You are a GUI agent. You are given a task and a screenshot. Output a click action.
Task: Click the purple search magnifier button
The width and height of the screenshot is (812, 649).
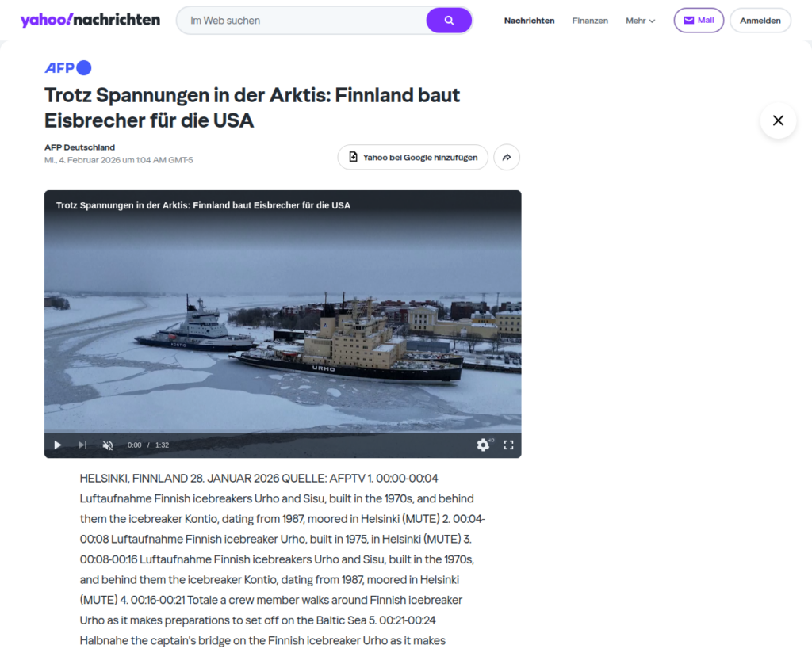click(x=449, y=21)
